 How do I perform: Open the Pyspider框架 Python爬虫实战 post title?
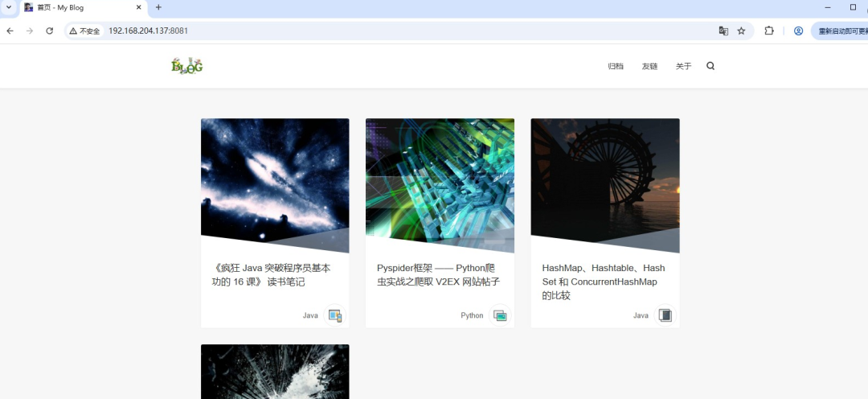pyautogui.click(x=439, y=275)
